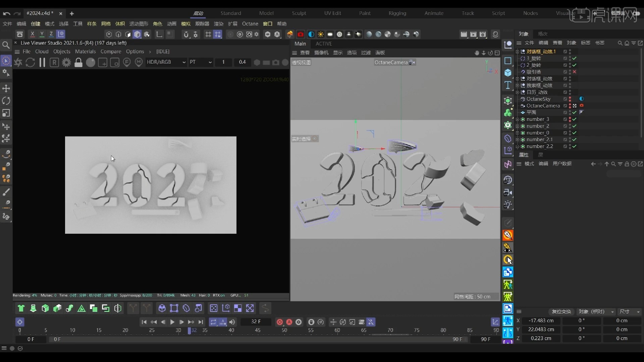Image resolution: width=644 pixels, height=362 pixels.
Task: Open the Live Viewer Compare menu
Action: 111,52
